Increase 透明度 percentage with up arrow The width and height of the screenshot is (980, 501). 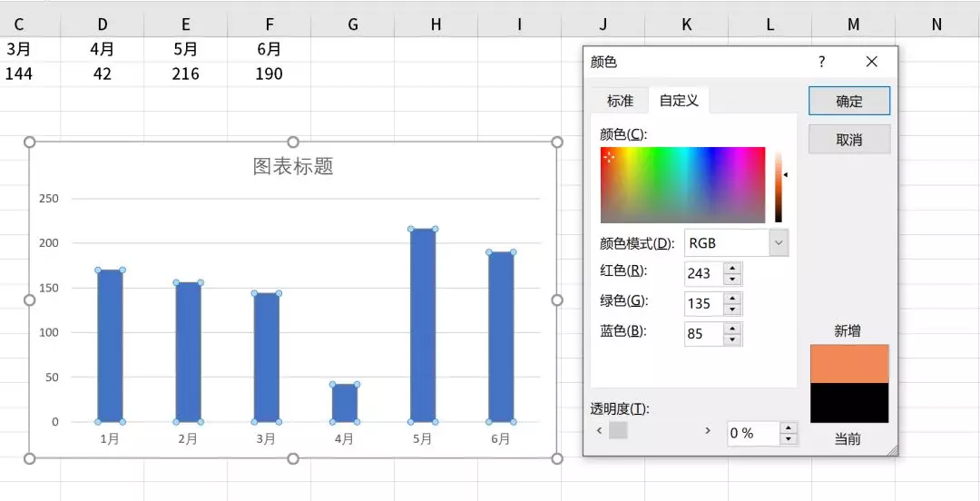[789, 427]
